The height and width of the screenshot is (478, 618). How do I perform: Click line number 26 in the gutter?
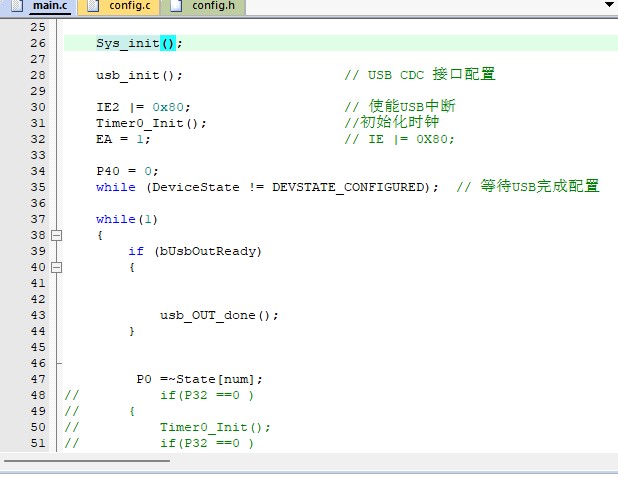pyautogui.click(x=38, y=43)
